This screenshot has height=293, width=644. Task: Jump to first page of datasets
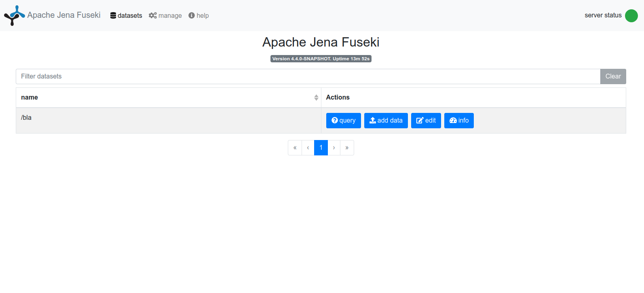[295, 148]
